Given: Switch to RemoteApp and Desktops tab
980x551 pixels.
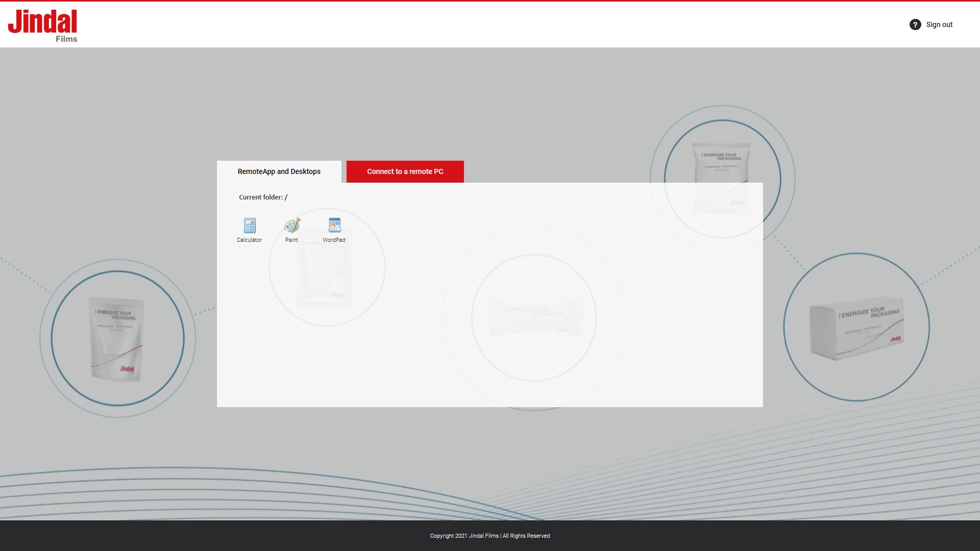Looking at the screenshot, I should tap(279, 171).
